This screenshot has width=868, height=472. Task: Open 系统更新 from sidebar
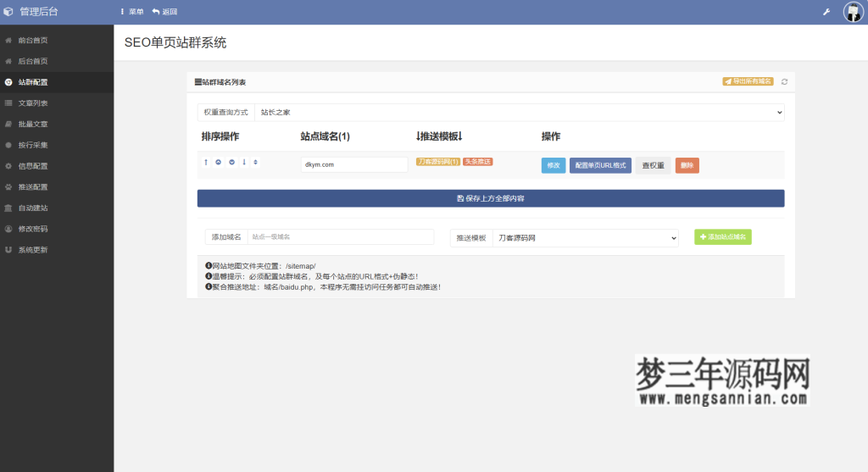click(x=57, y=250)
